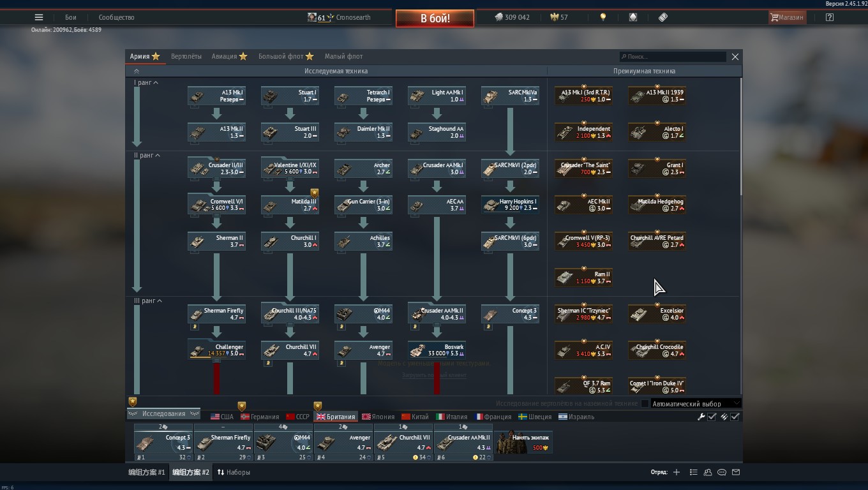Open the Автоматический выбор dropdown
The image size is (868, 490).
696,403
